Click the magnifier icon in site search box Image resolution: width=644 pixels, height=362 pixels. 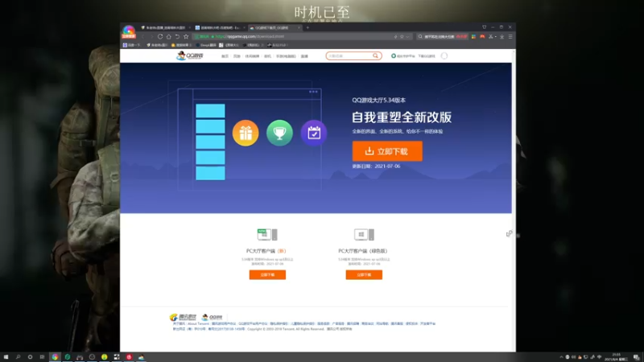click(375, 56)
